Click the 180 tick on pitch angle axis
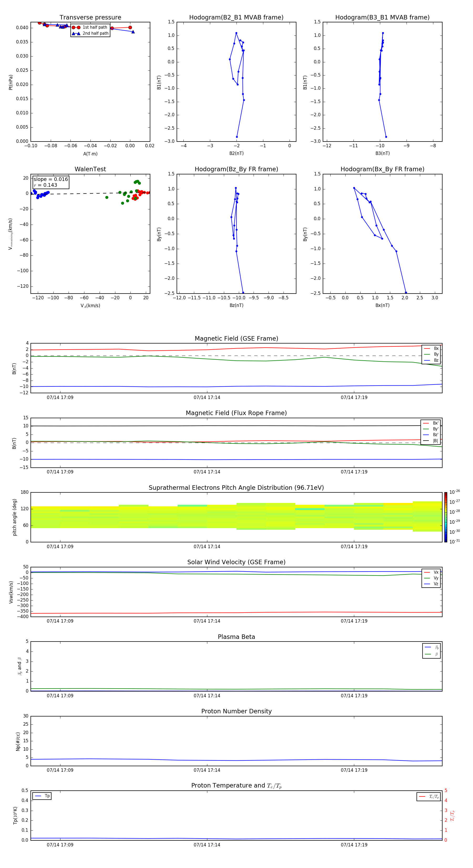The image size is (473, 868). [x=25, y=492]
